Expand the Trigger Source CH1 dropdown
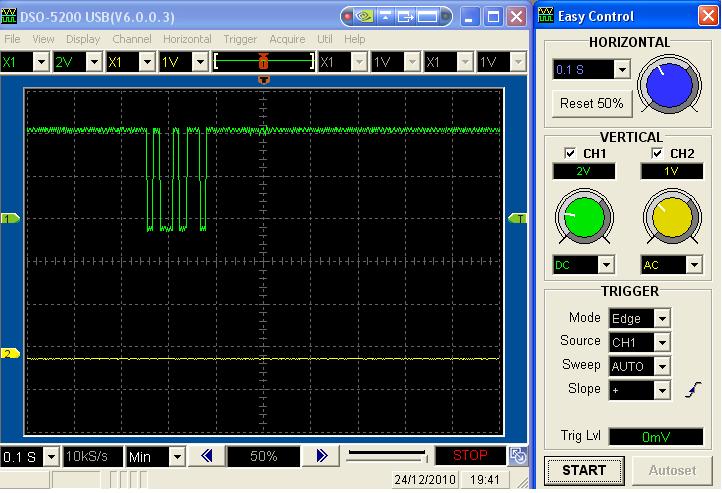 coord(661,342)
